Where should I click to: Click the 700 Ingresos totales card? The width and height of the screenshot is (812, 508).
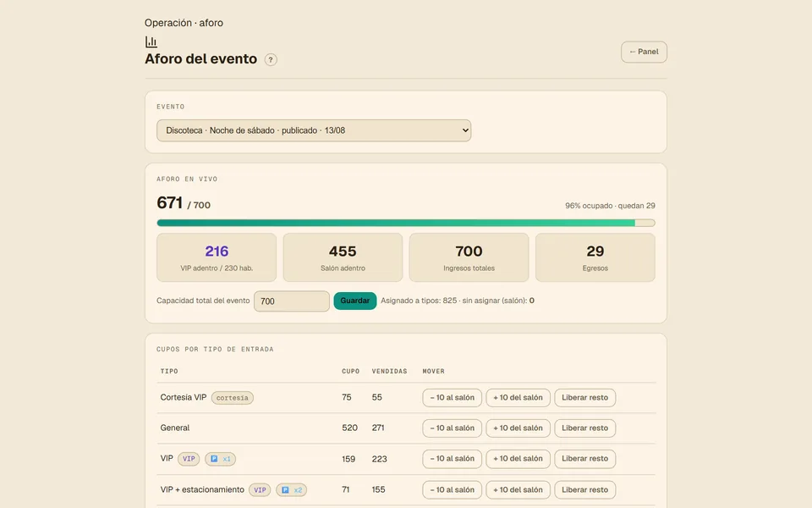click(x=469, y=257)
